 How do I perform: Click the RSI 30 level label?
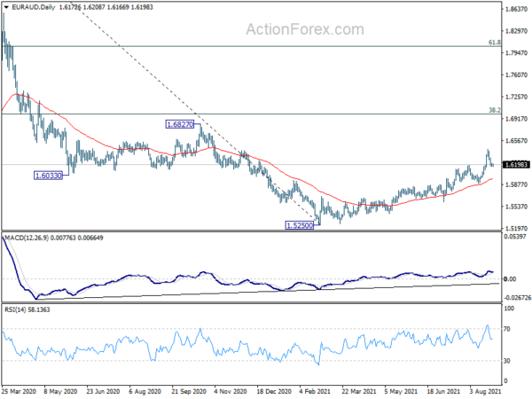[507, 361]
